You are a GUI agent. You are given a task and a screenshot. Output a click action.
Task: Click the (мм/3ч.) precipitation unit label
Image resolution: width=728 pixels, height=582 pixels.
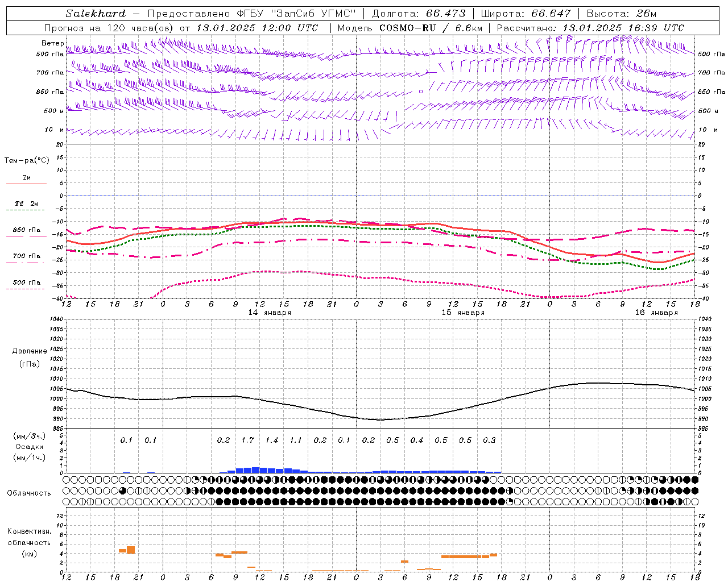click(30, 436)
